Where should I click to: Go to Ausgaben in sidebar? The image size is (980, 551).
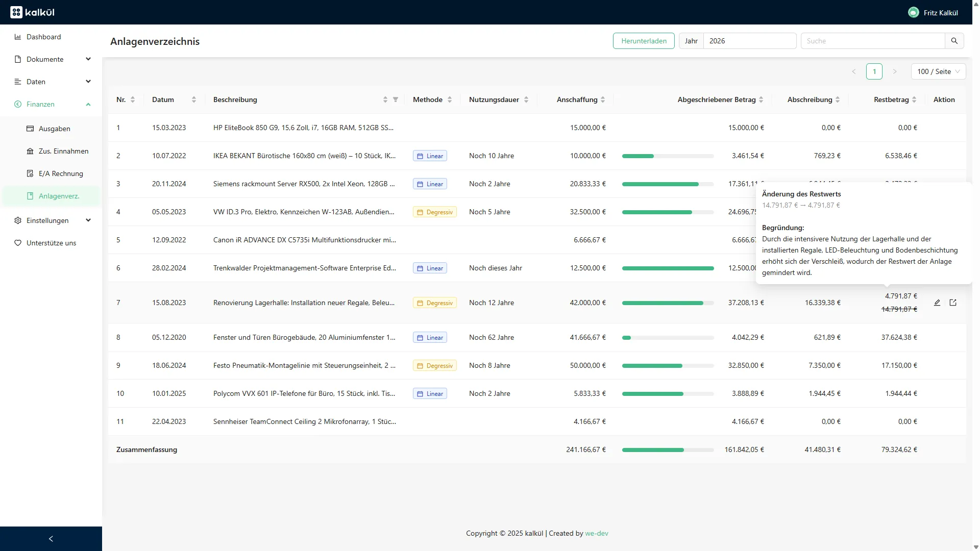(x=55, y=129)
